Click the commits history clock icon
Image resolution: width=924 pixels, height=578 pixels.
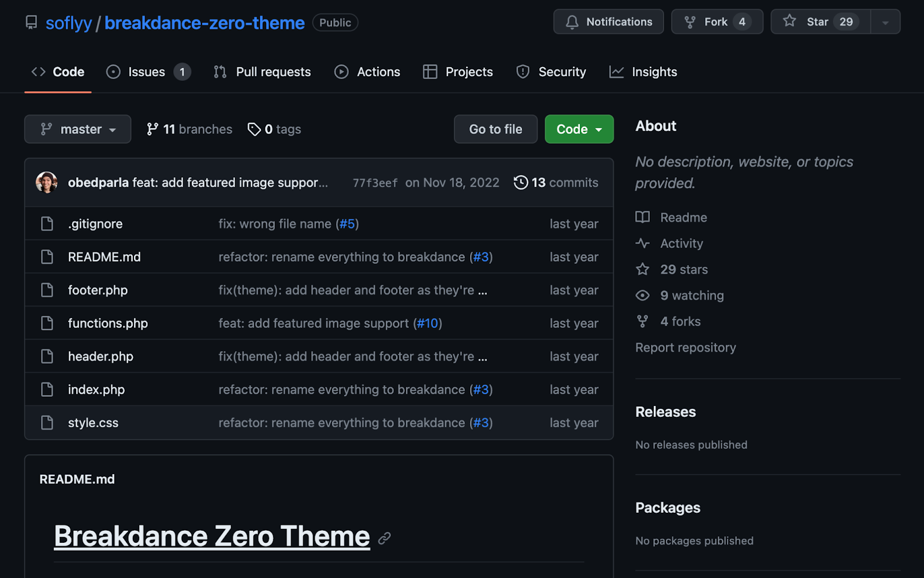click(x=520, y=182)
